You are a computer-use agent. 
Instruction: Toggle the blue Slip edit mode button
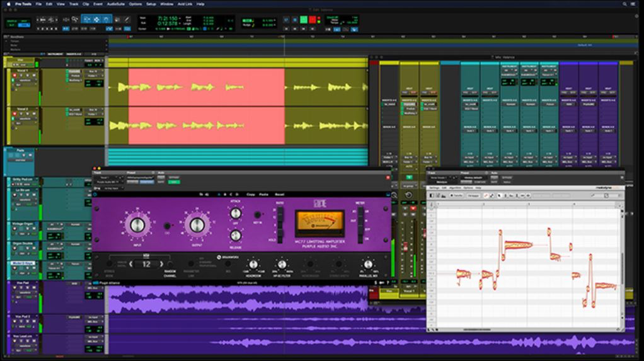coord(24,25)
